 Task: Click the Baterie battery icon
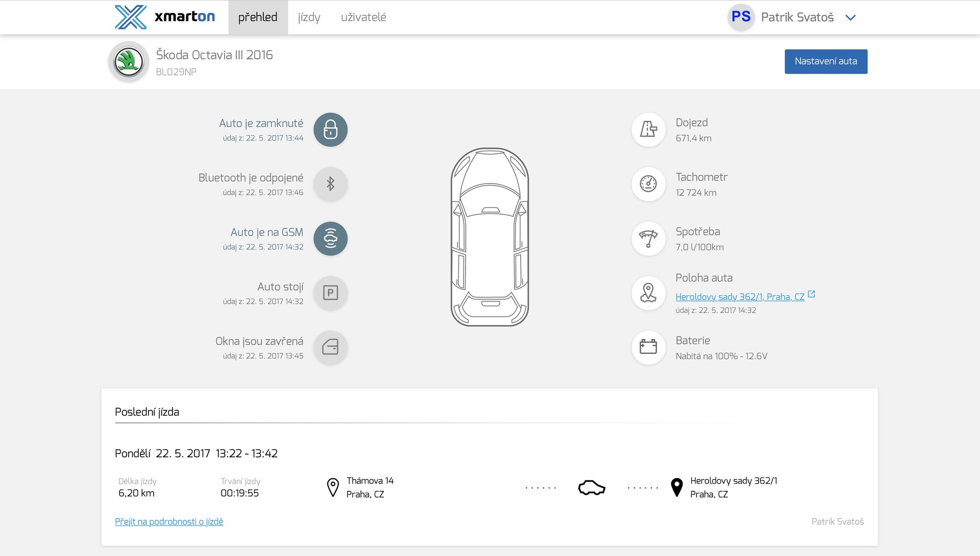pyautogui.click(x=648, y=347)
